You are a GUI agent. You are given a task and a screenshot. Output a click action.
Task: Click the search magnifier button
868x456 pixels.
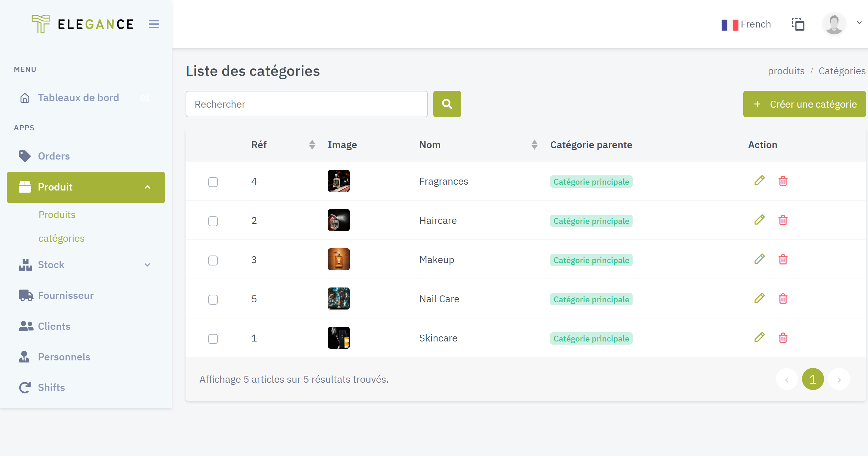(447, 104)
